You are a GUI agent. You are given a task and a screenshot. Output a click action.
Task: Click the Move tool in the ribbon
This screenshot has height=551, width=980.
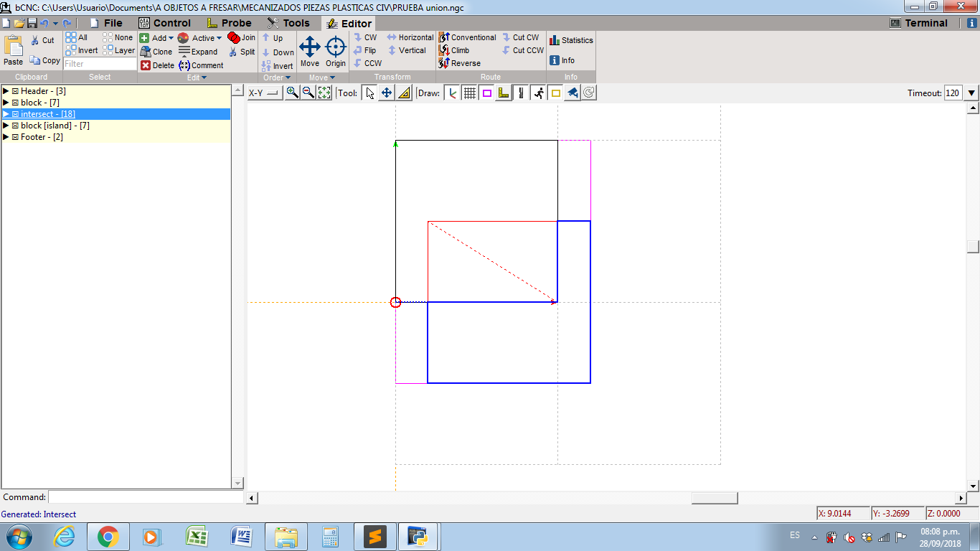(x=310, y=52)
